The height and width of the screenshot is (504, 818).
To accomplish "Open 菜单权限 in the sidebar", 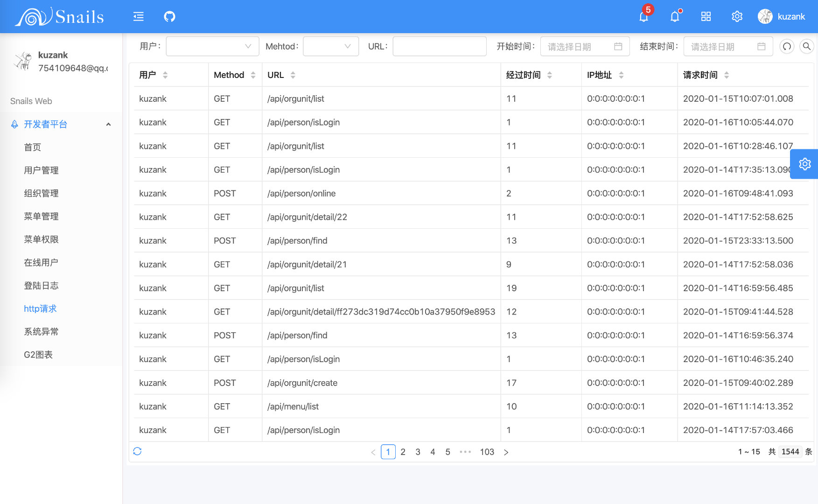I will [x=41, y=239].
